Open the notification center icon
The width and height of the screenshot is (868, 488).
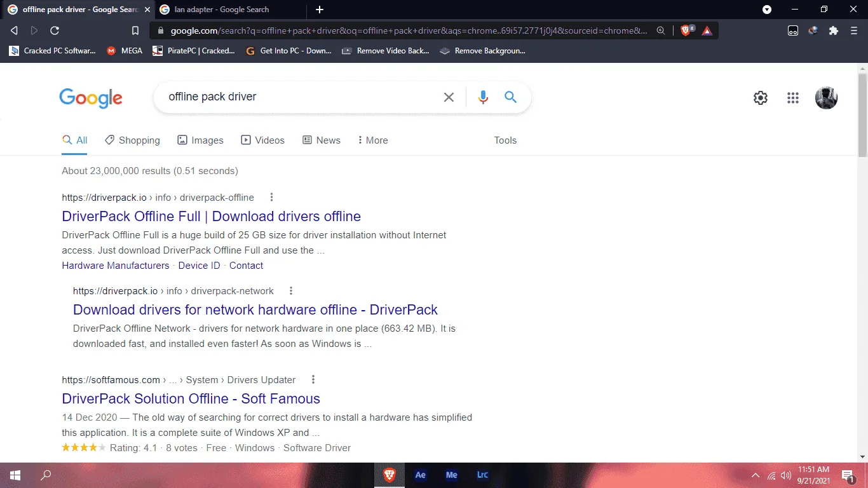click(848, 475)
